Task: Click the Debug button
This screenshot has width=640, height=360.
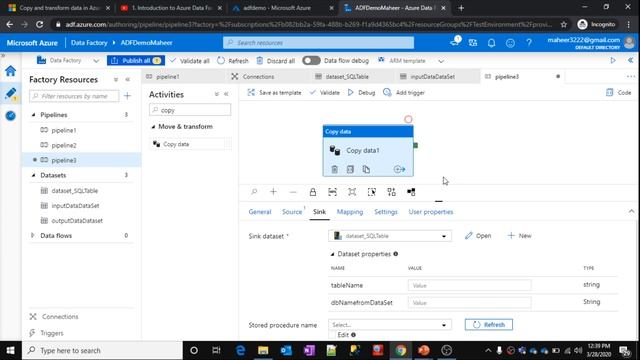Action: pyautogui.click(x=362, y=93)
